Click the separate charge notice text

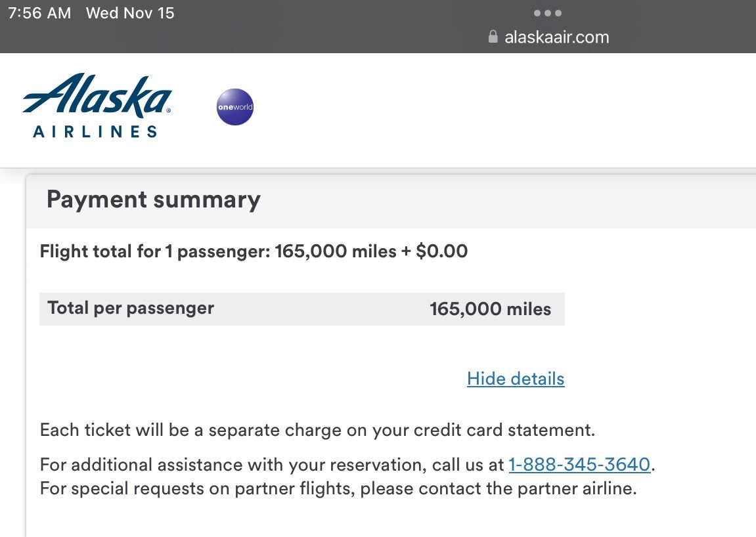coord(317,431)
